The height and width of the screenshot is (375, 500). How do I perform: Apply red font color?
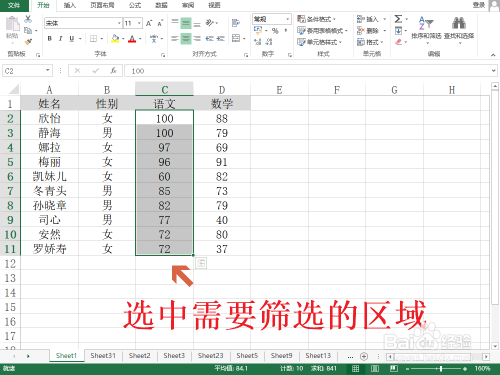point(132,39)
